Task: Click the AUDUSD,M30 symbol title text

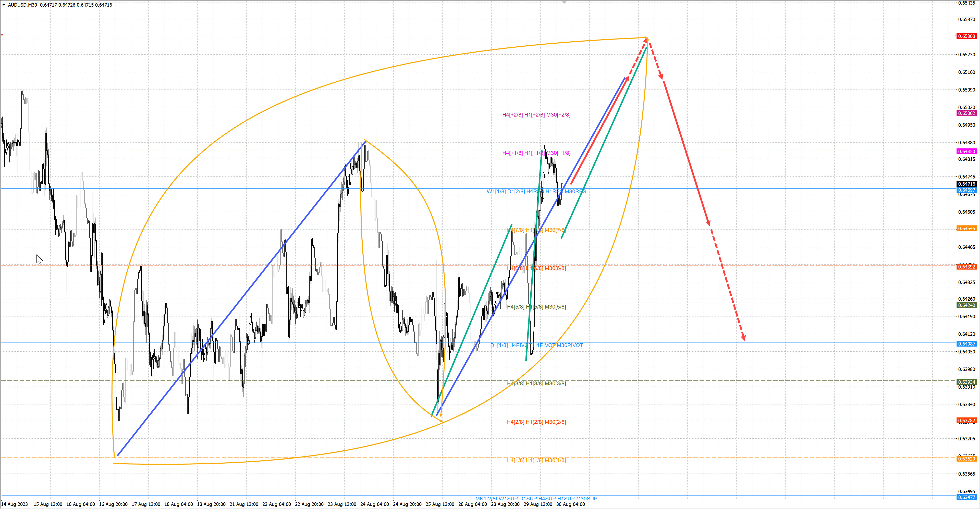Action: point(22,5)
